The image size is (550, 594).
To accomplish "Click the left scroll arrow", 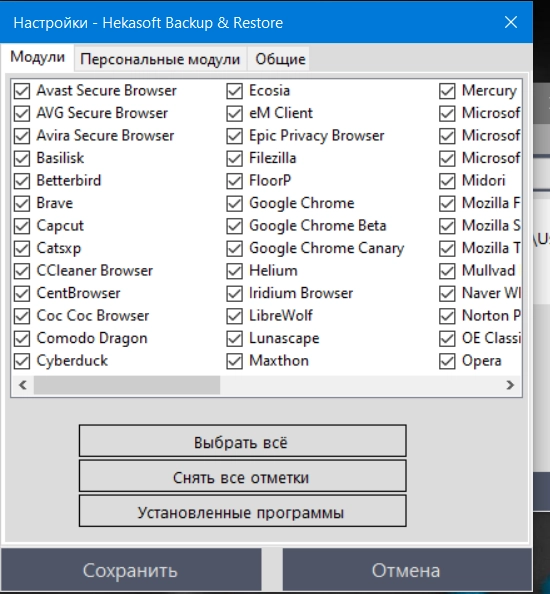I will (23, 385).
